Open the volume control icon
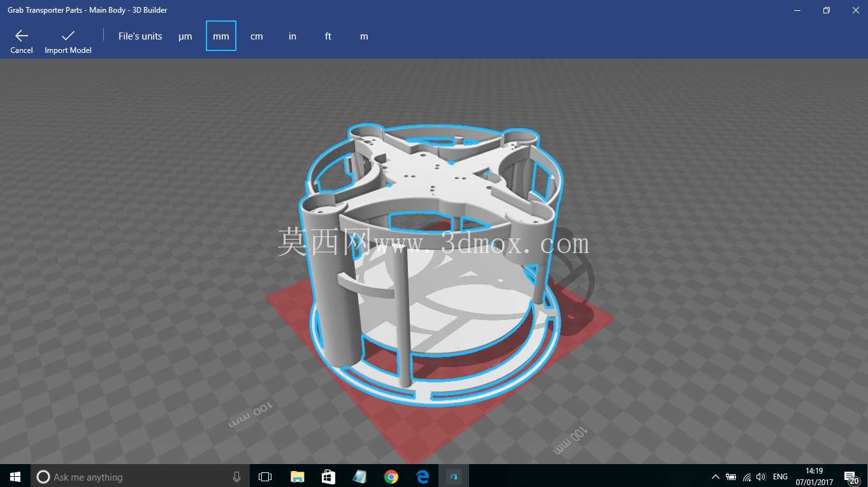The height and width of the screenshot is (487, 868). point(761,477)
